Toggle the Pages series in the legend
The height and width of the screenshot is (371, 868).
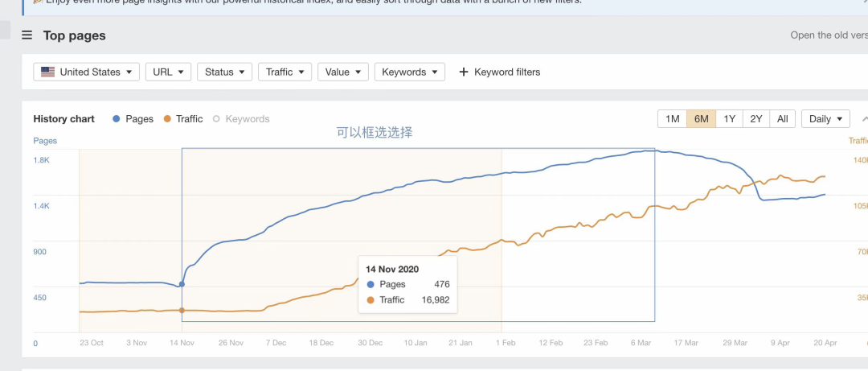tap(133, 118)
